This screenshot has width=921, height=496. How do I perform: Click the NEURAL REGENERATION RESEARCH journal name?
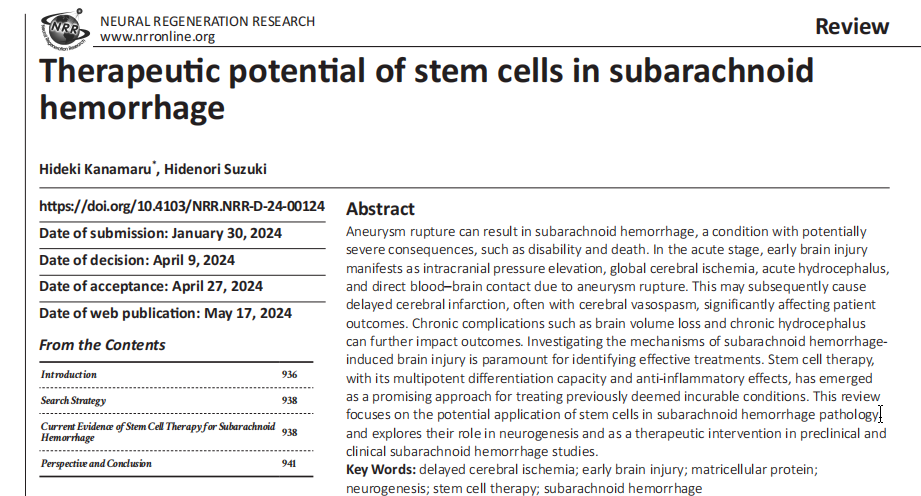tap(207, 21)
